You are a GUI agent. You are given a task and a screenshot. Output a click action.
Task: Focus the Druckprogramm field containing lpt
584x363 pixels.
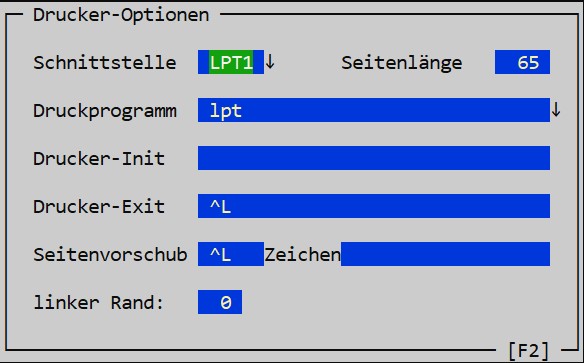point(374,110)
